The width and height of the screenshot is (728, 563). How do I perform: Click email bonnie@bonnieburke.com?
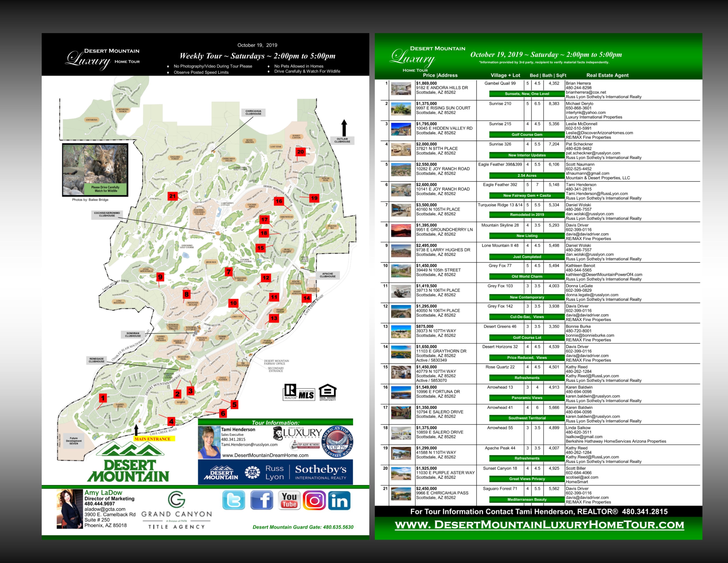click(590, 336)
